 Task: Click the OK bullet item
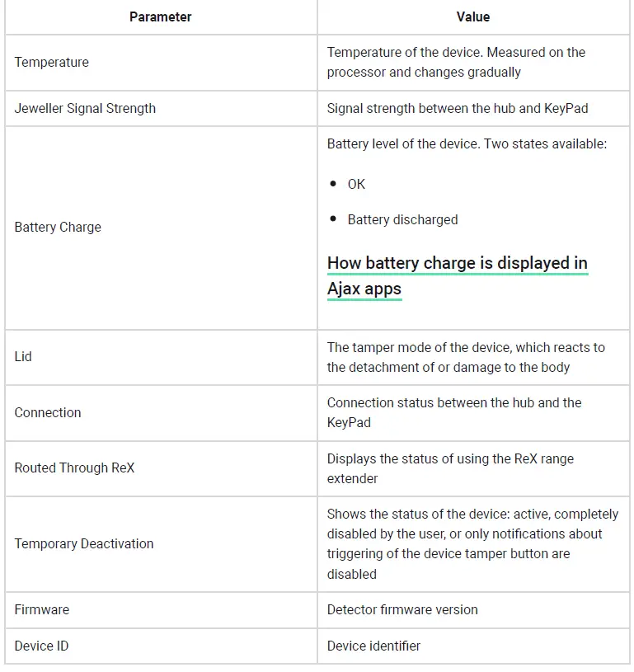coord(356,184)
